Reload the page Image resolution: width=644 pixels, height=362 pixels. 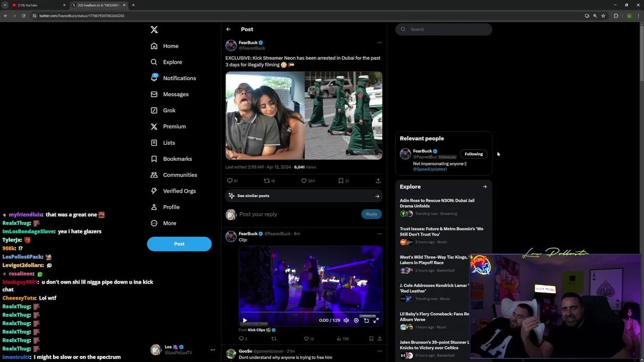tap(23, 16)
